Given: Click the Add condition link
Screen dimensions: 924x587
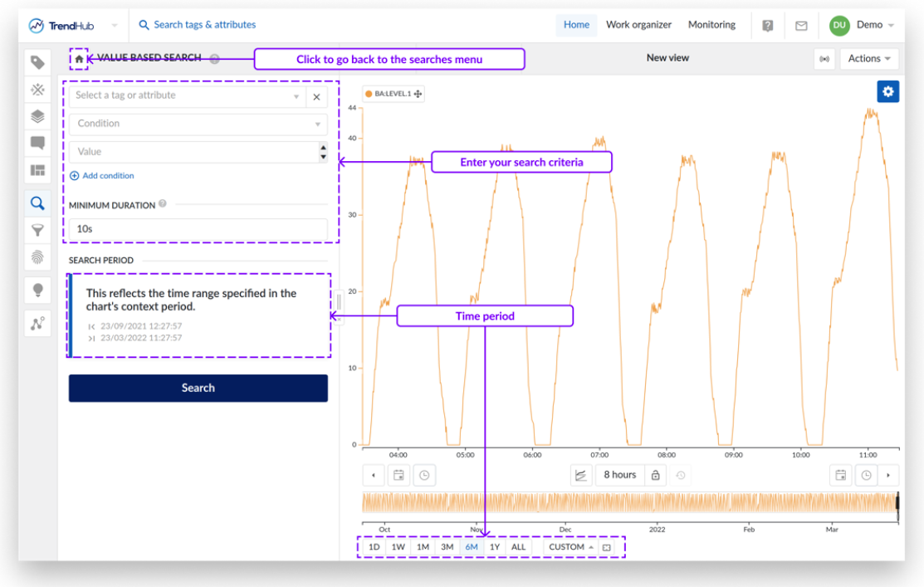Looking at the screenshot, I should point(102,176).
